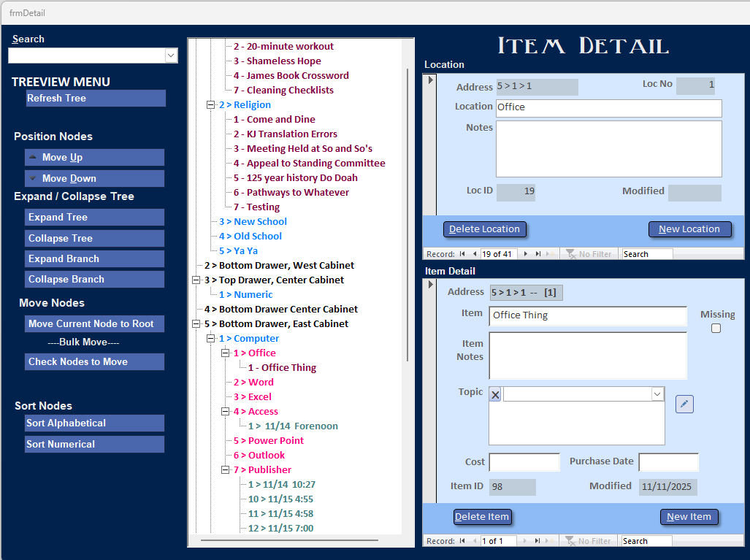This screenshot has width=750, height=560.
Task: Click the New Item button
Action: click(x=689, y=517)
